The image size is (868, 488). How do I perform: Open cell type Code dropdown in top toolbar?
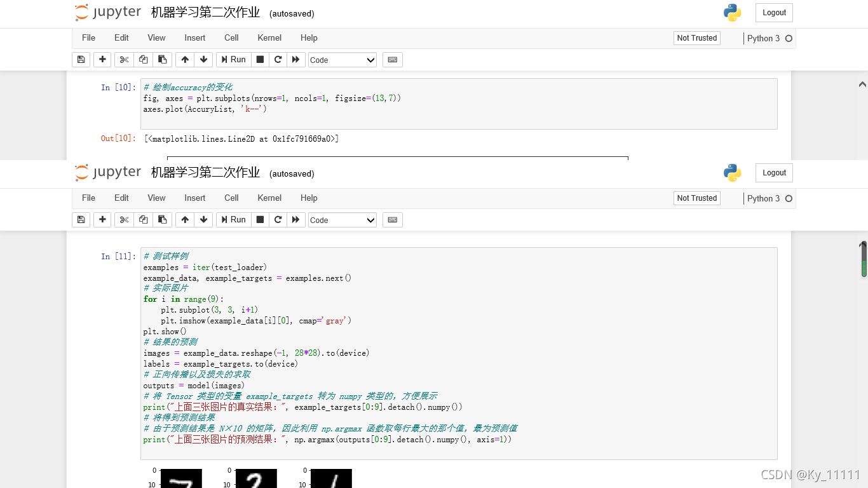[x=342, y=60]
